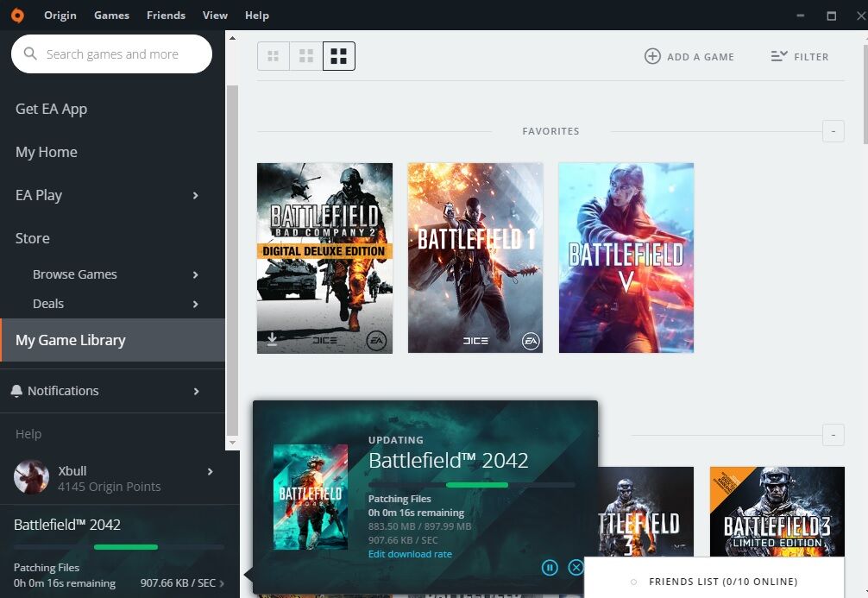Collapse the second games section
This screenshot has width=868, height=598.
[833, 435]
